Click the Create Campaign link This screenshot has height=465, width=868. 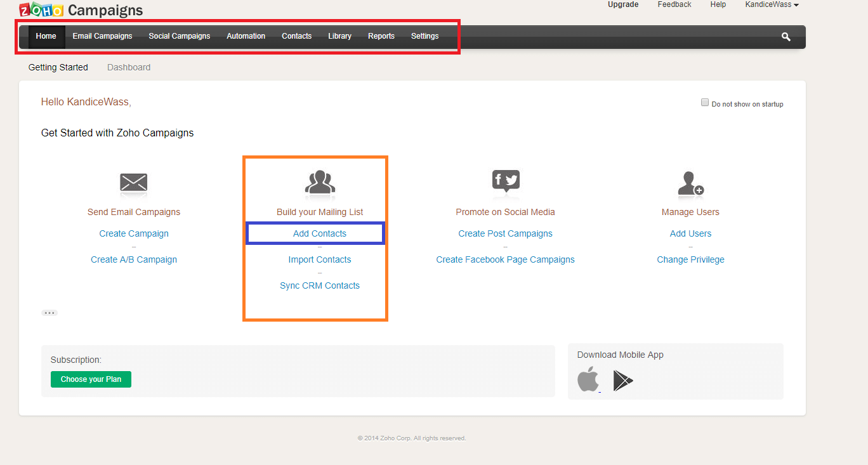click(x=134, y=233)
